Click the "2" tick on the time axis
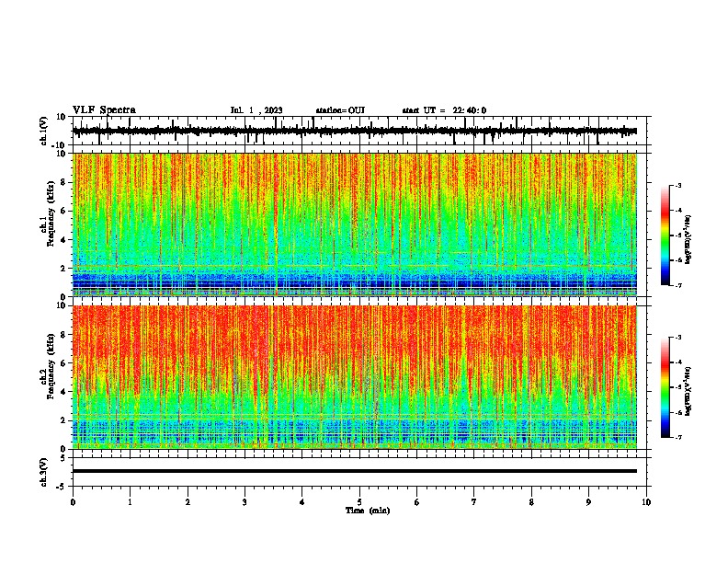 click(x=188, y=502)
